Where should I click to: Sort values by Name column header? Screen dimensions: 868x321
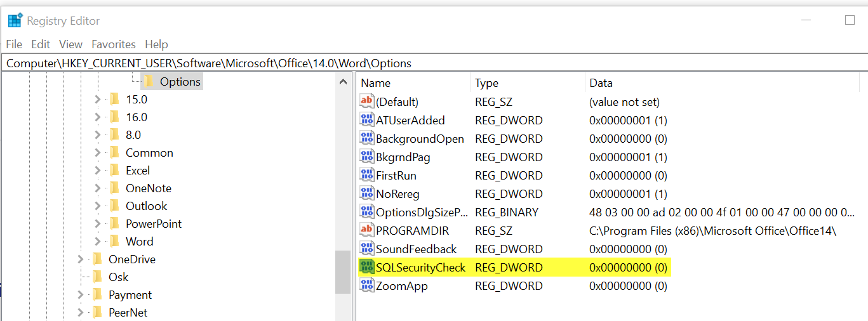pos(376,83)
